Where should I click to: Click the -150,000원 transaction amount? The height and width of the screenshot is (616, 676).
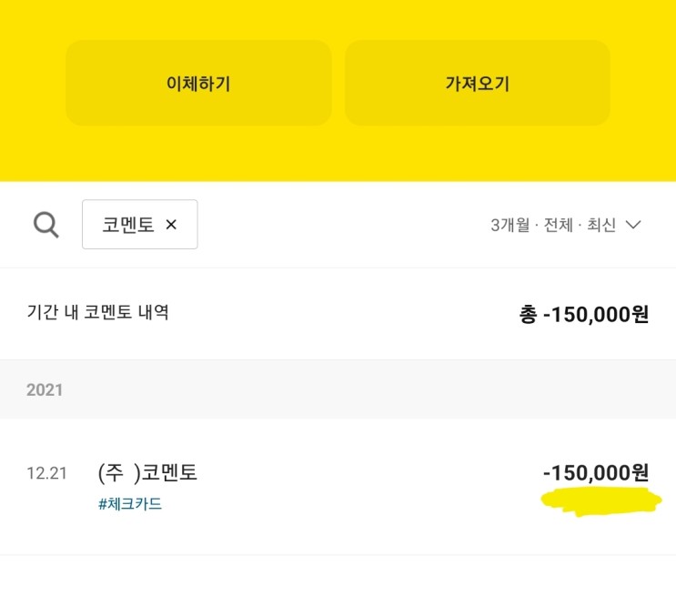[x=596, y=473]
